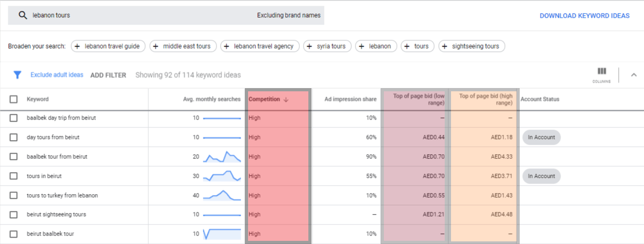Viewport: 644px width, 244px height.
Task: Click keyword 'beirut sightseeing tours'
Action: pyautogui.click(x=57, y=215)
